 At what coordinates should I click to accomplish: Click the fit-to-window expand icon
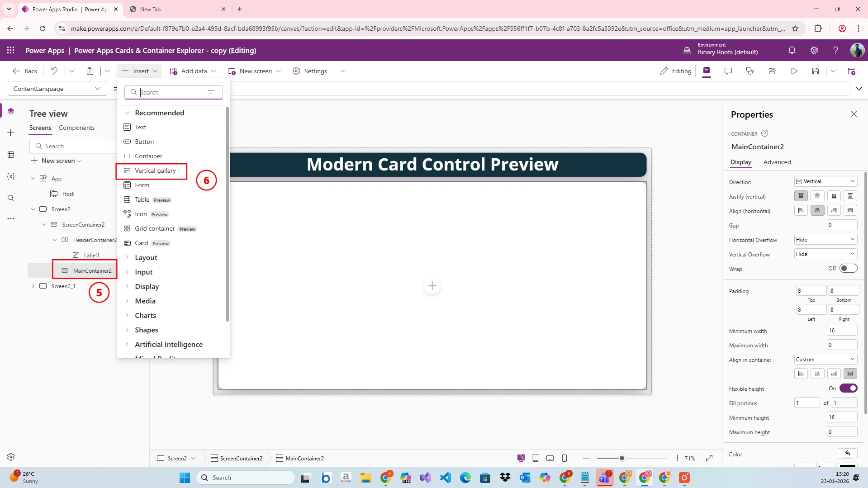709,458
